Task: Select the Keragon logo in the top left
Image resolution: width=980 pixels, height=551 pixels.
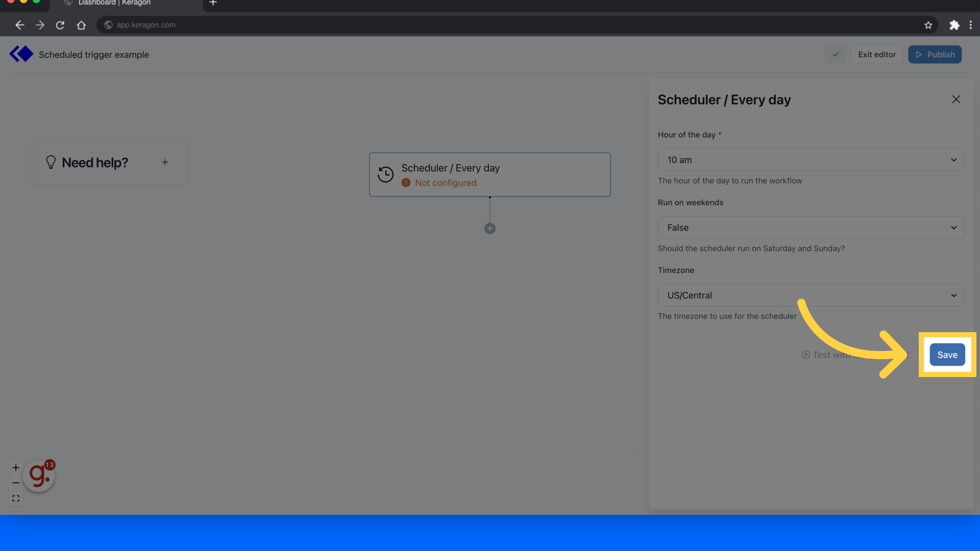Action: (x=21, y=54)
